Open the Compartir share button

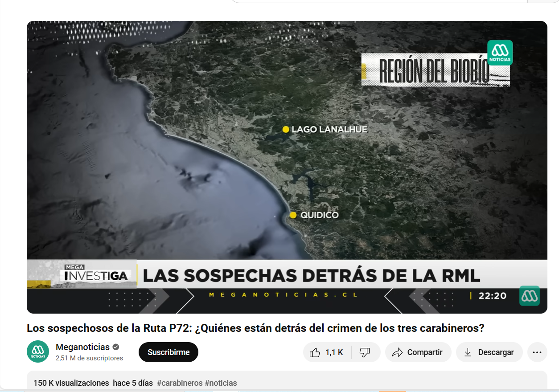[418, 352]
